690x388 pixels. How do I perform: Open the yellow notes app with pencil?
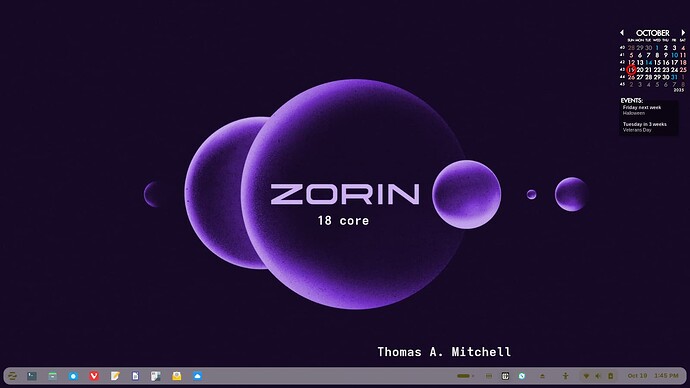pos(115,376)
